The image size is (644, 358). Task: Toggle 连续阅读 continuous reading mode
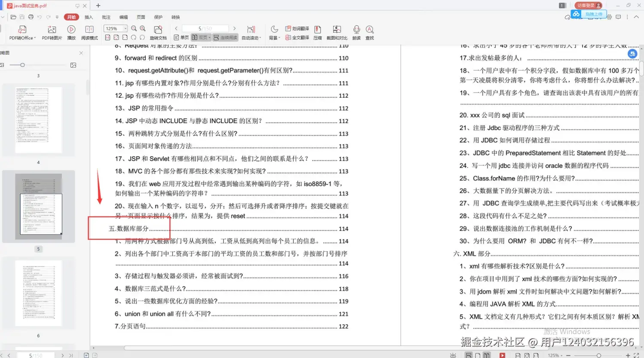(225, 38)
